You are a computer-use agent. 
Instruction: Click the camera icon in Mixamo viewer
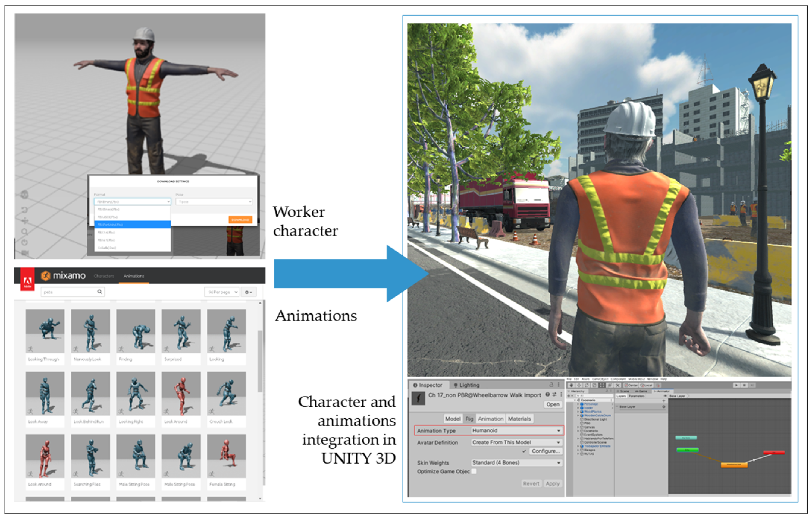pos(25,252)
